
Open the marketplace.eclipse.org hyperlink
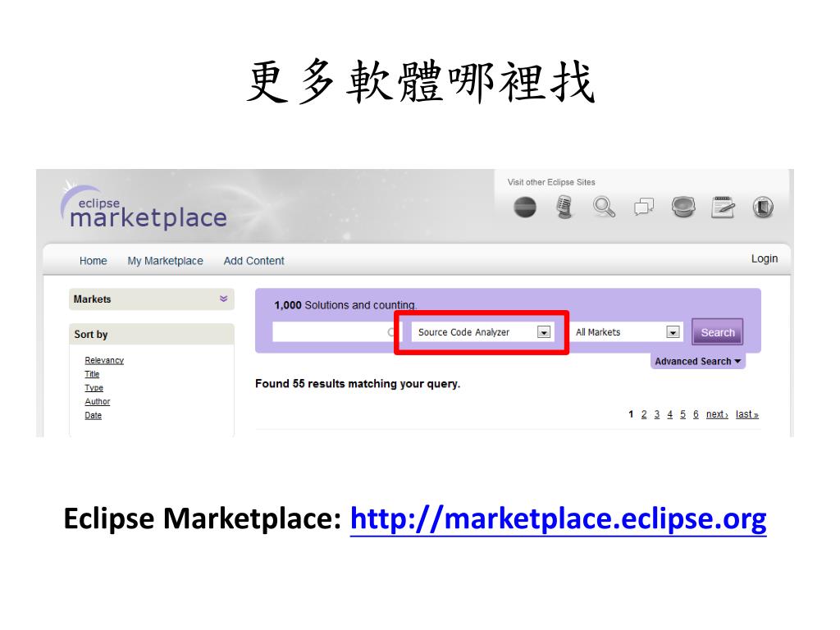[558, 518]
